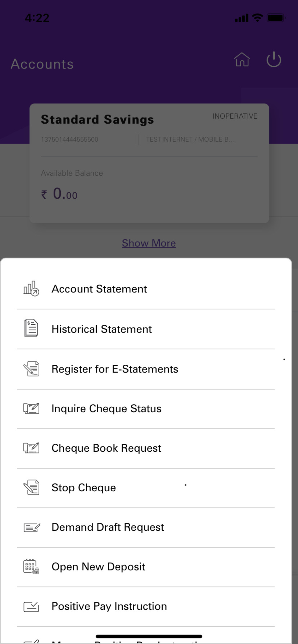This screenshot has height=644, width=298.
Task: Tap the Inquire Cheque Status icon
Action: point(31,408)
